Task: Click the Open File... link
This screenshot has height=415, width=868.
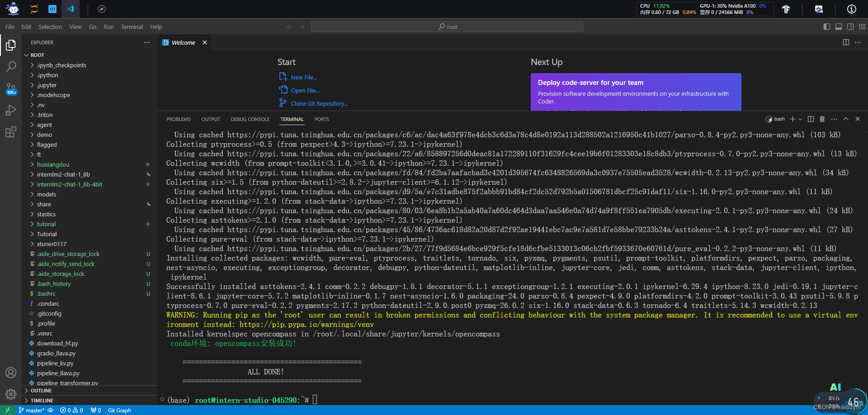Action: [x=305, y=90]
